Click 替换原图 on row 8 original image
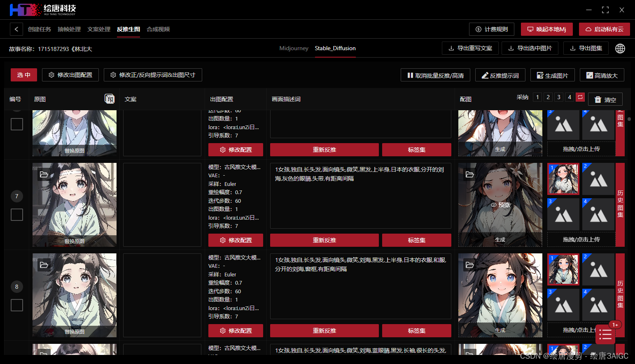This screenshot has width=635, height=364. pos(75,332)
